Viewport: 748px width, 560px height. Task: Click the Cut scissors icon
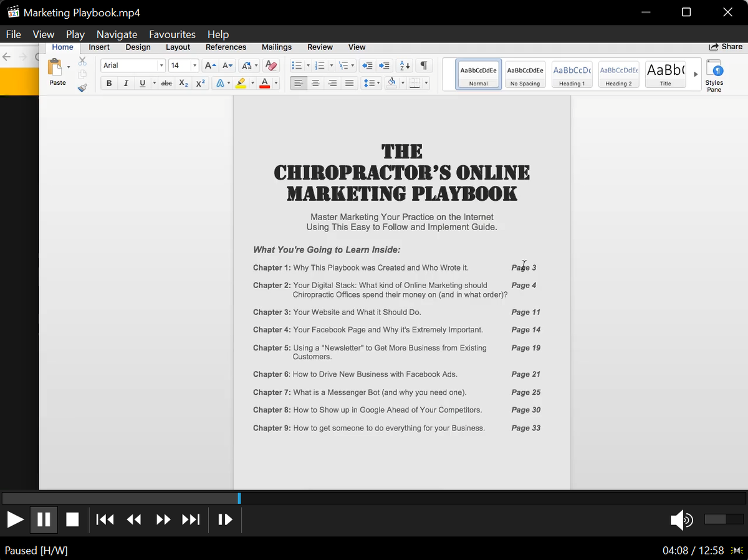pos(82,61)
